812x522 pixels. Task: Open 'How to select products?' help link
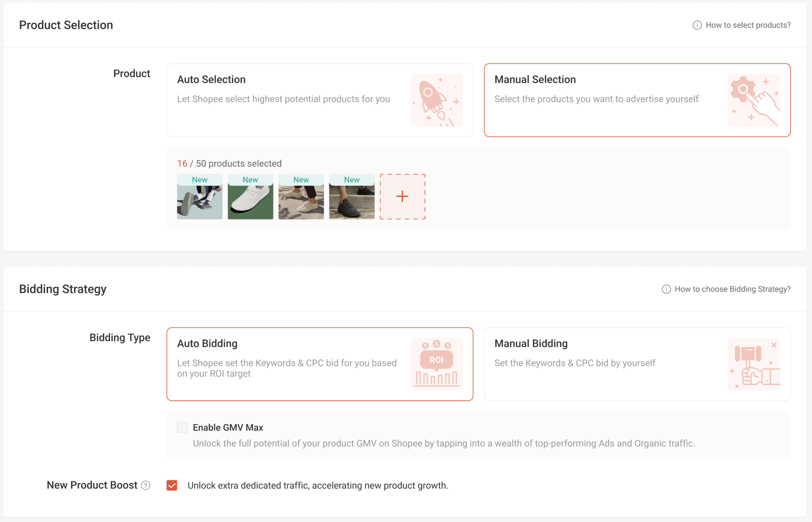[x=748, y=25]
